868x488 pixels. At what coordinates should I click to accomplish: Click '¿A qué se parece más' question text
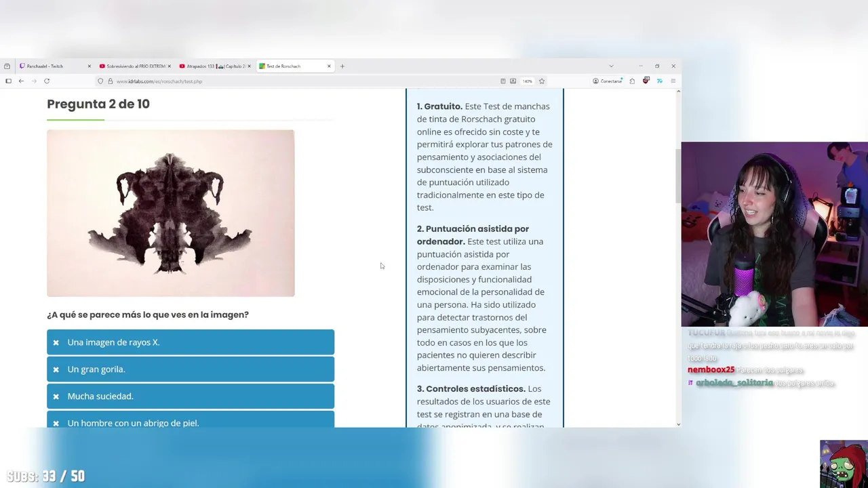[x=148, y=314]
